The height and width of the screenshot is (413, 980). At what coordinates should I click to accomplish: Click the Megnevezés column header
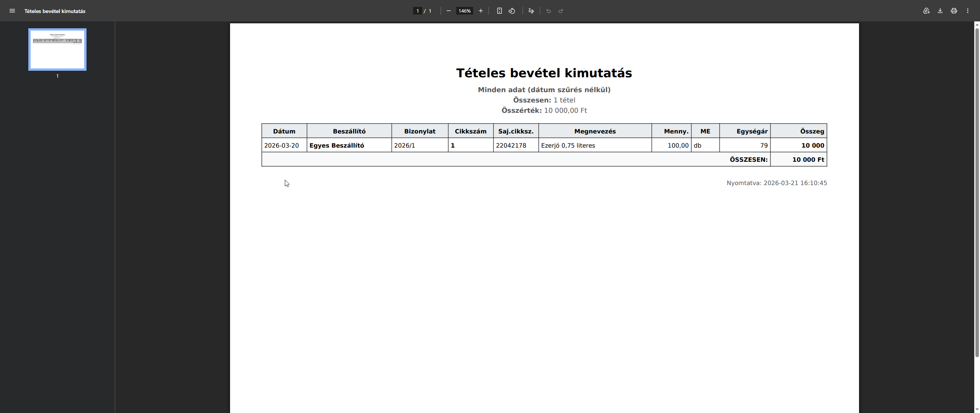coord(595,131)
